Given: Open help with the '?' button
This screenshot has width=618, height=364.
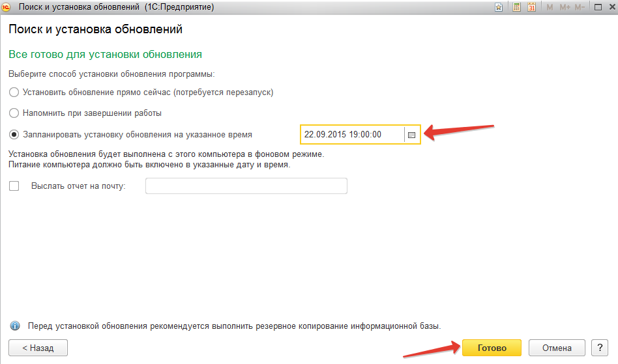Looking at the screenshot, I should [x=599, y=348].
